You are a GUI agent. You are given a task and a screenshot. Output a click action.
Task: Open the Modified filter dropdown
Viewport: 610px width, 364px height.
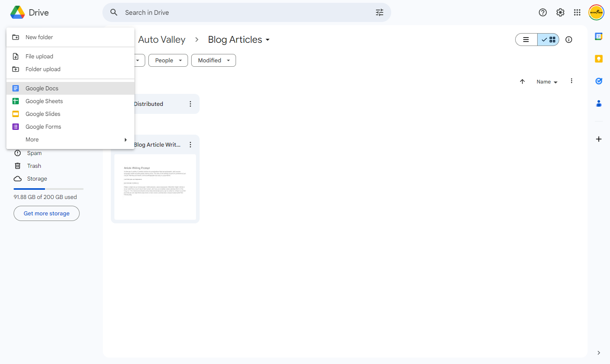[214, 60]
